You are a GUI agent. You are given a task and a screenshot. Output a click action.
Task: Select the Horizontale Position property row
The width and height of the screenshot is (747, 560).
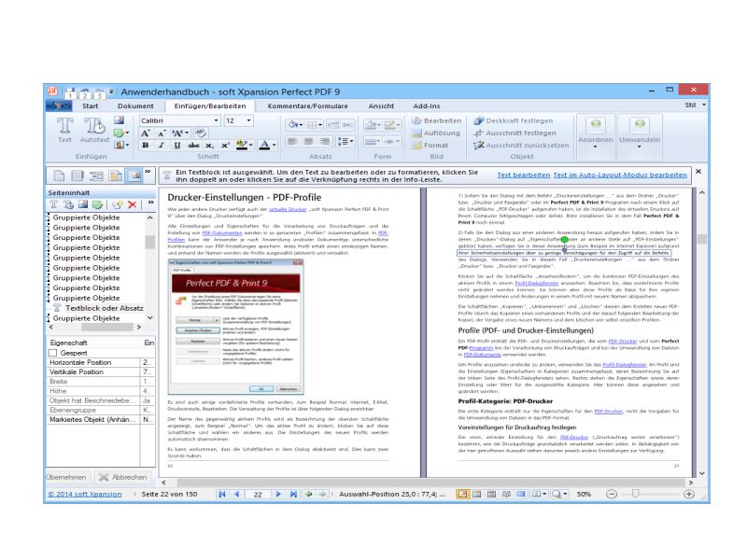click(100, 362)
